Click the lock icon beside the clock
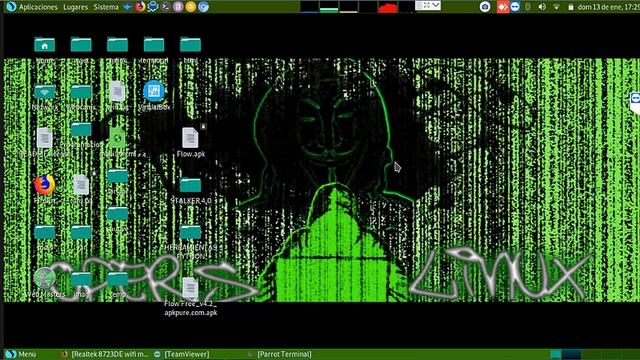640x360 pixels. (x=571, y=7)
